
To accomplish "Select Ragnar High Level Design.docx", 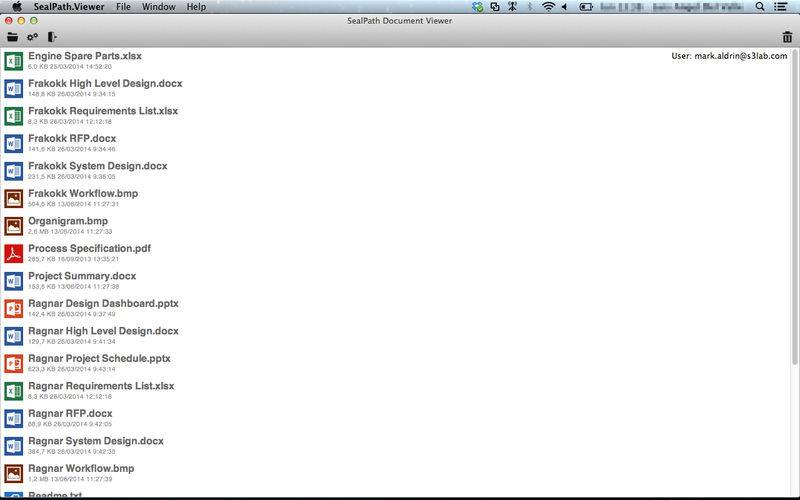I will click(x=103, y=332).
